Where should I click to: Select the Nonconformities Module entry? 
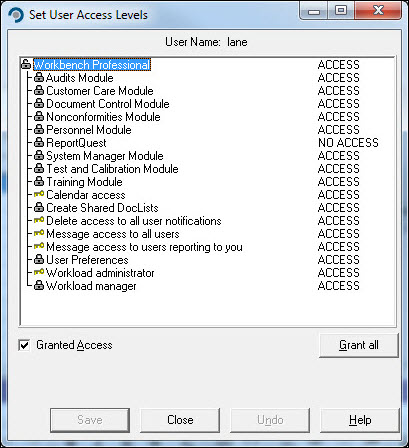click(x=103, y=117)
